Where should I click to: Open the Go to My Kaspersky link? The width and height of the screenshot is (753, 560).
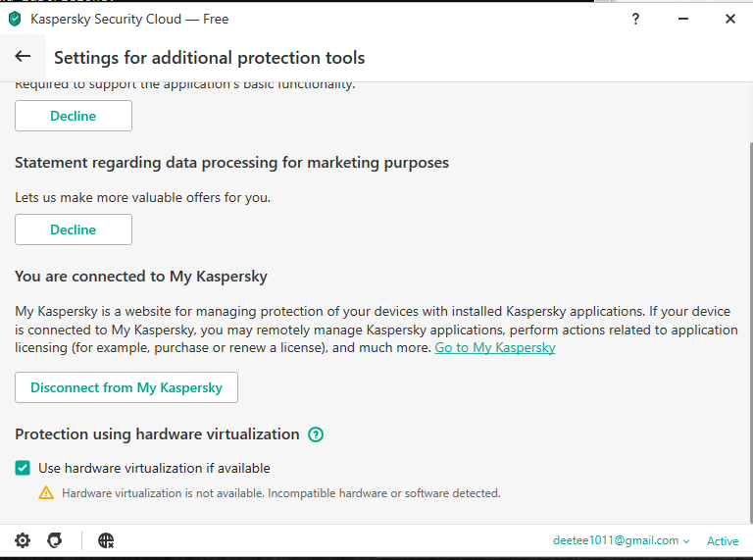coord(495,347)
